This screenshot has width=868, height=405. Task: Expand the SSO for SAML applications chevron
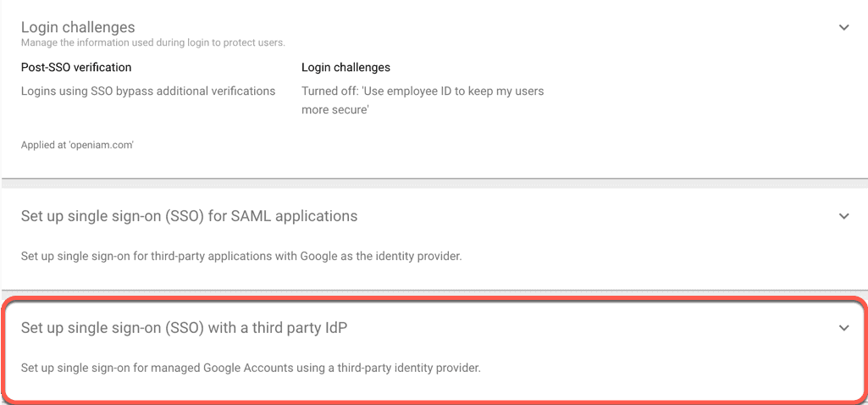click(843, 216)
